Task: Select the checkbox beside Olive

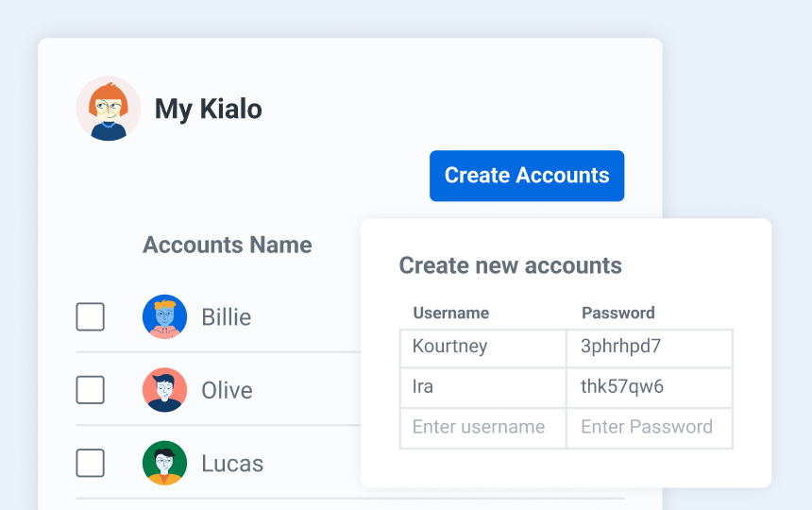Action: [90, 390]
